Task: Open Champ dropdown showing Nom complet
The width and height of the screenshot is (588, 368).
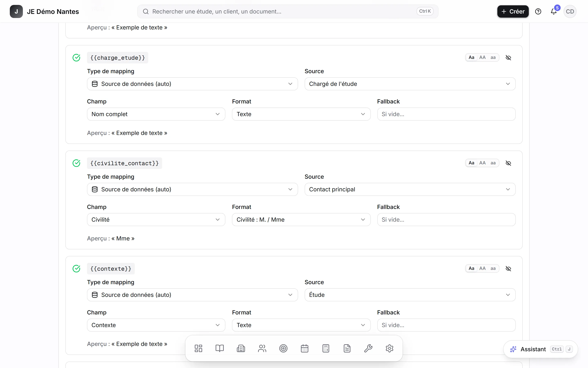Action: [x=156, y=114]
